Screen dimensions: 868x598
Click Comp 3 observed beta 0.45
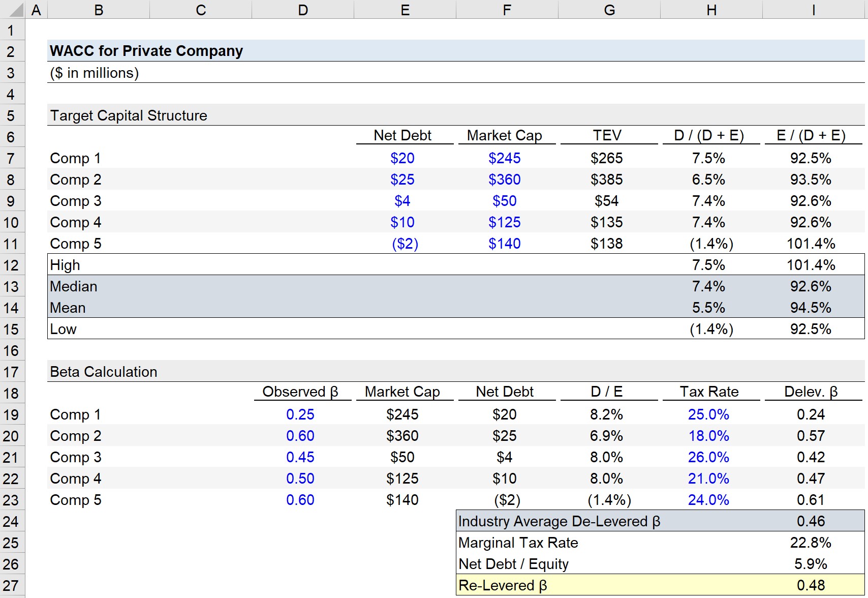pyautogui.click(x=300, y=457)
